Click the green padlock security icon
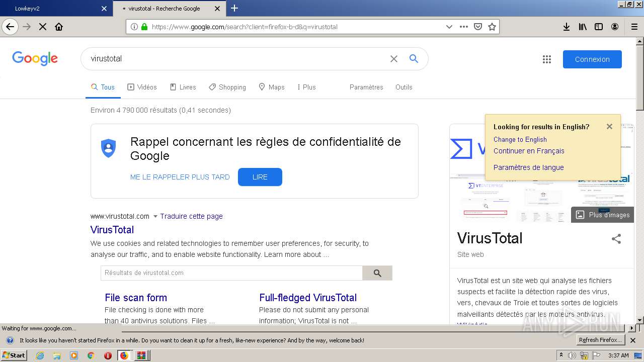The width and height of the screenshot is (644, 362). coord(144,27)
